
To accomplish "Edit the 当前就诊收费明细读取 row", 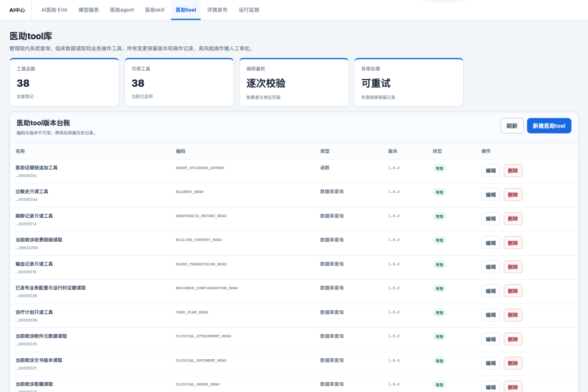I will click(x=491, y=243).
